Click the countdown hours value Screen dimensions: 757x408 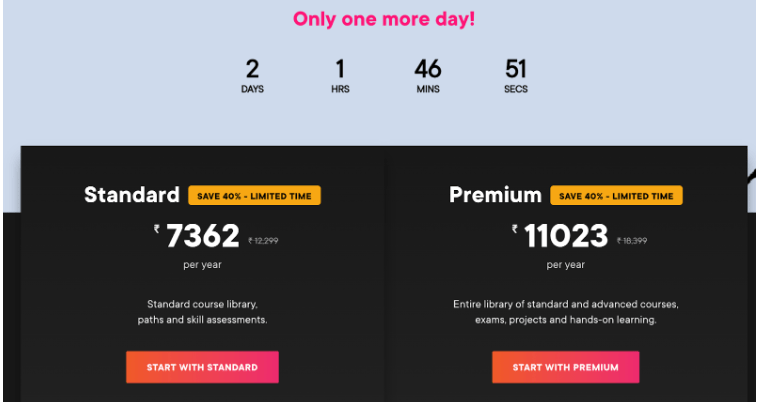tap(340, 69)
